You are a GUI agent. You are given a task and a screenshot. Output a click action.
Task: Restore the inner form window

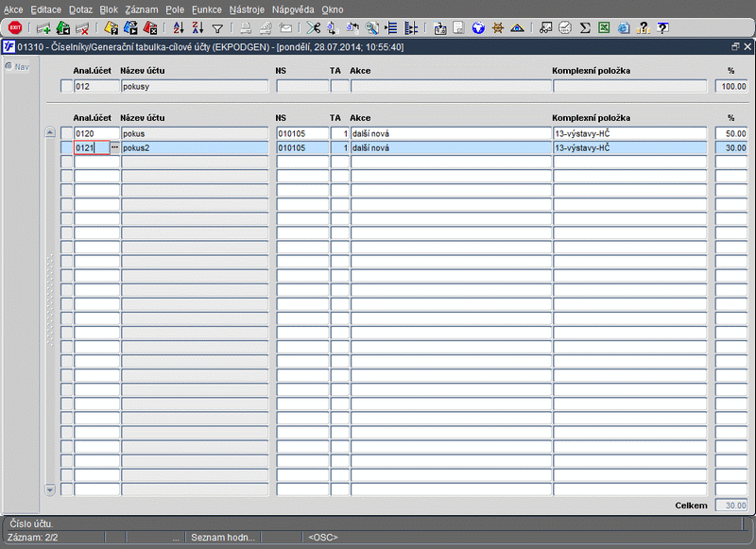[x=735, y=46]
